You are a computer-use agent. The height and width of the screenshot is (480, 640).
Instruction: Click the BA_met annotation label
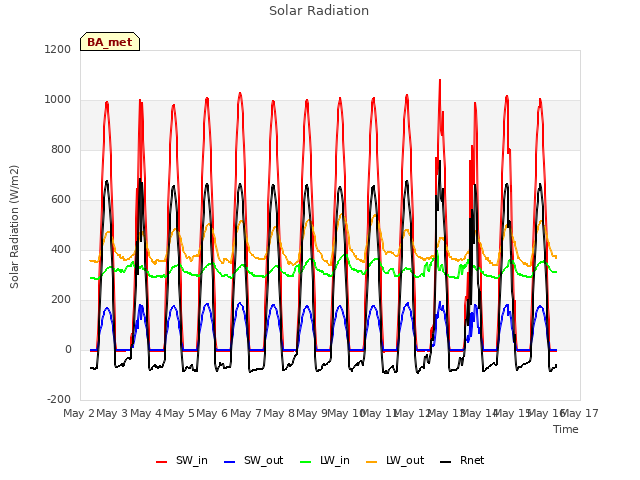[x=110, y=42]
